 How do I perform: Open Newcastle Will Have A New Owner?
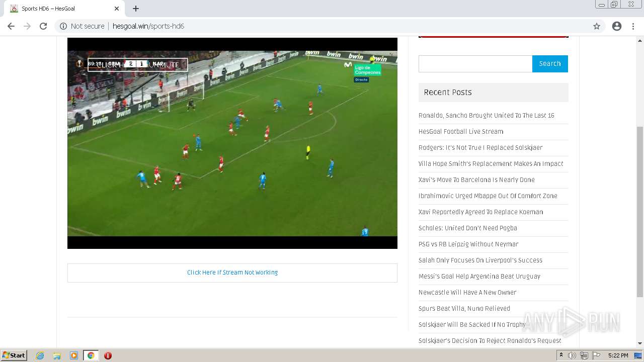pos(467,293)
